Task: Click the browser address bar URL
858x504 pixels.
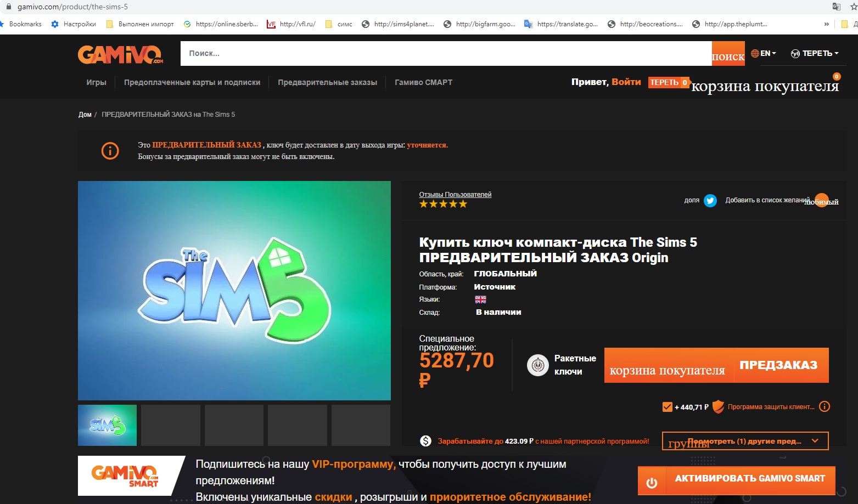Action: tap(72, 7)
